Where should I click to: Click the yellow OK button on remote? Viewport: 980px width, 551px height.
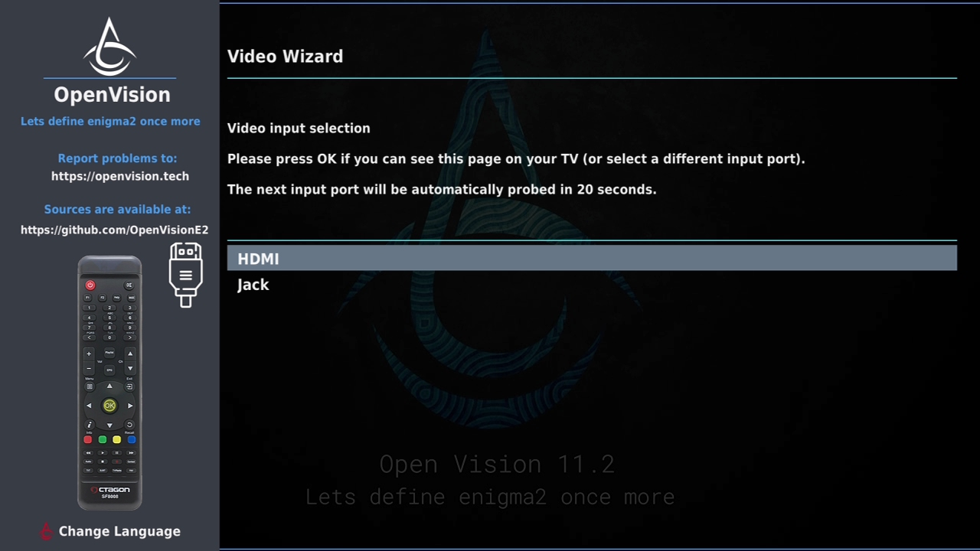point(109,406)
